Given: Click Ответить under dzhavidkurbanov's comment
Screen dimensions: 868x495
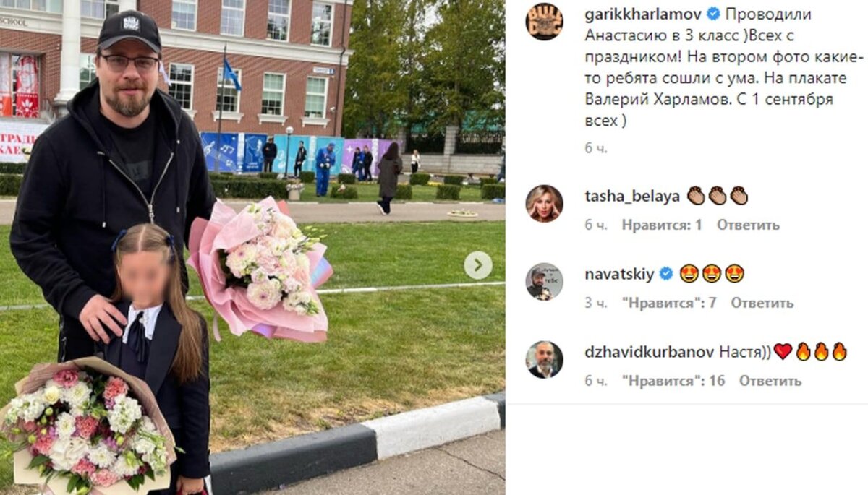Looking at the screenshot, I should [770, 381].
